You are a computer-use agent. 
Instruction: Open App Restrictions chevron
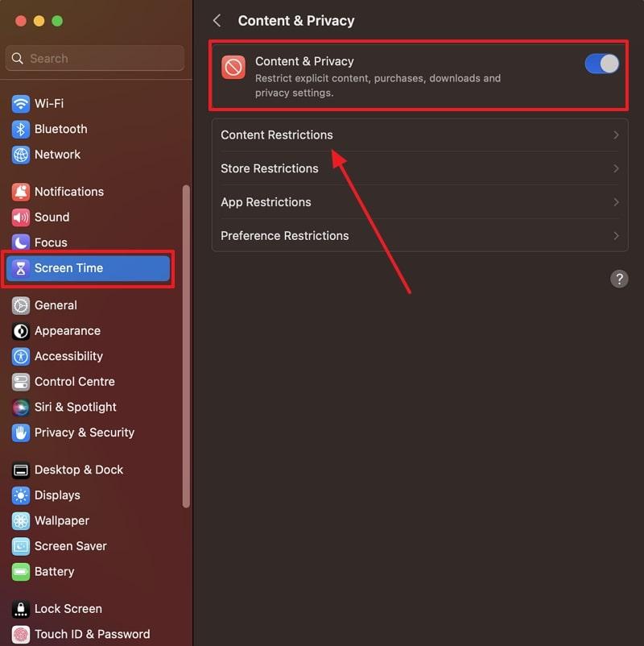pyautogui.click(x=616, y=202)
